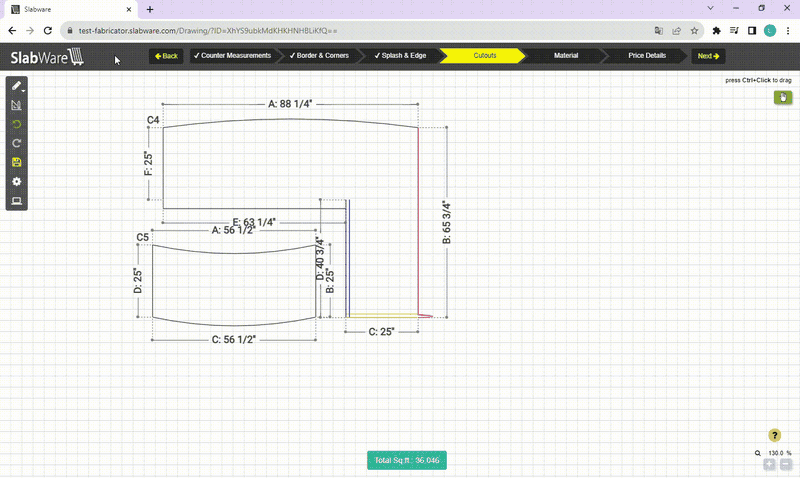
Task: Redo the drawing action
Action: point(16,143)
